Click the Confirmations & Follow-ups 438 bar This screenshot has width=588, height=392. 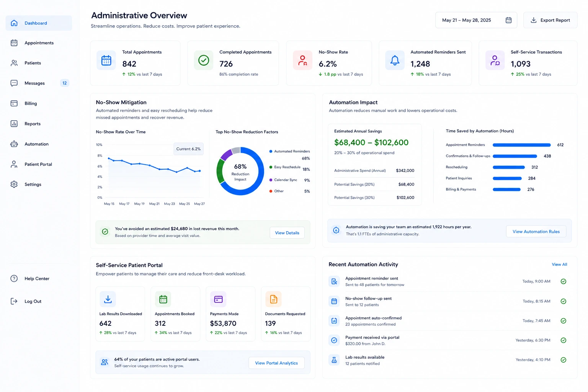pyautogui.click(x=514, y=156)
